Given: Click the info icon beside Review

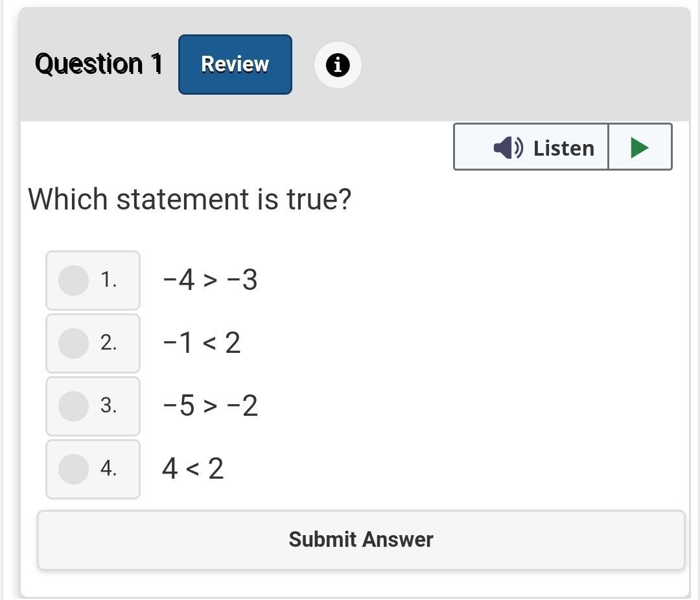Looking at the screenshot, I should coord(338,65).
